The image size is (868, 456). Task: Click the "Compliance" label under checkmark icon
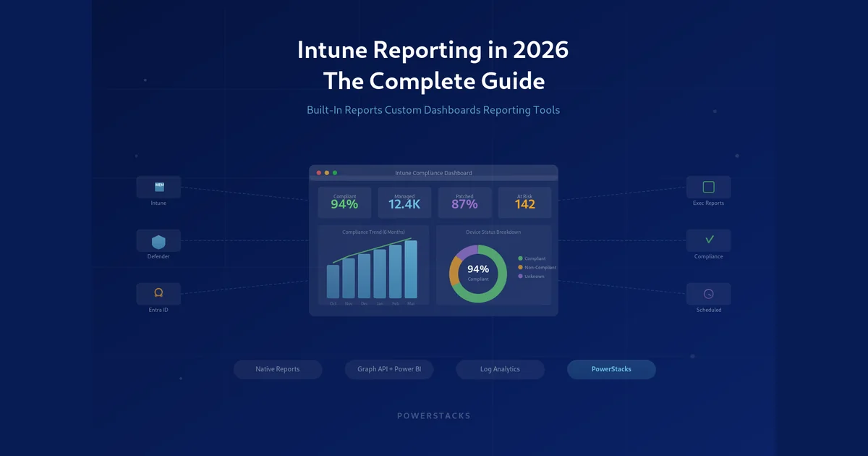tap(709, 256)
